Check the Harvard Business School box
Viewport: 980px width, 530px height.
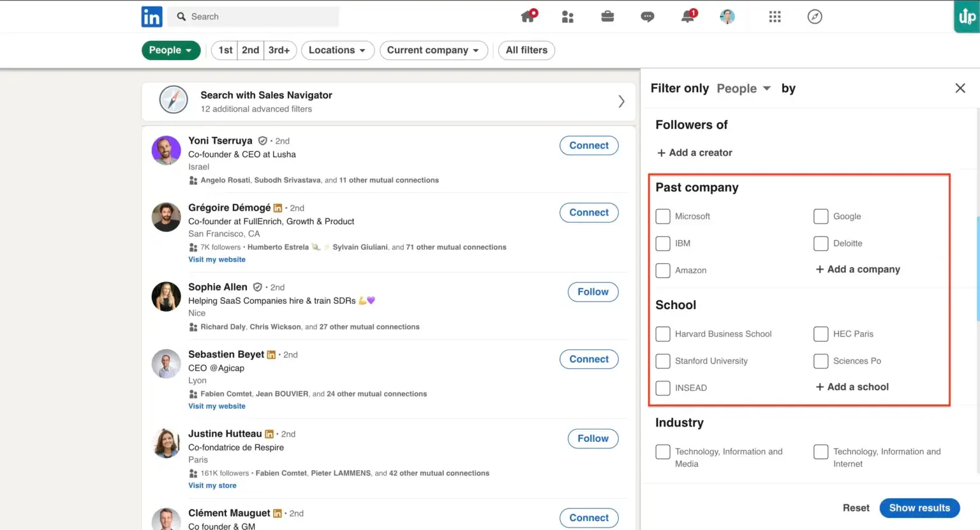point(663,334)
